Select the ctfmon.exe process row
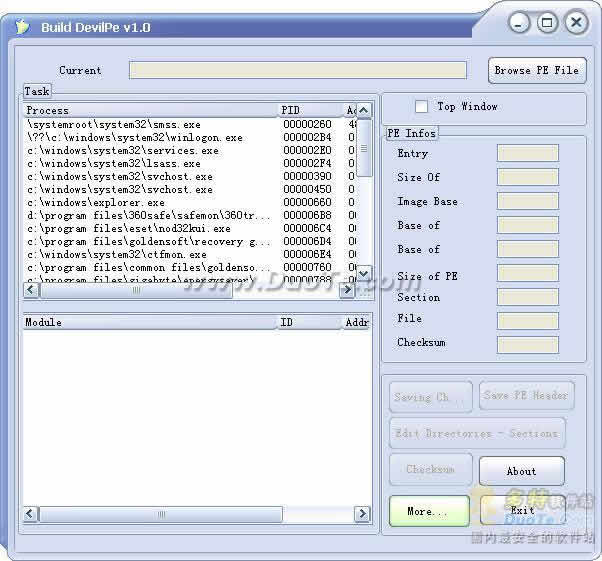Viewport: 602px width, 561px height. [x=190, y=255]
